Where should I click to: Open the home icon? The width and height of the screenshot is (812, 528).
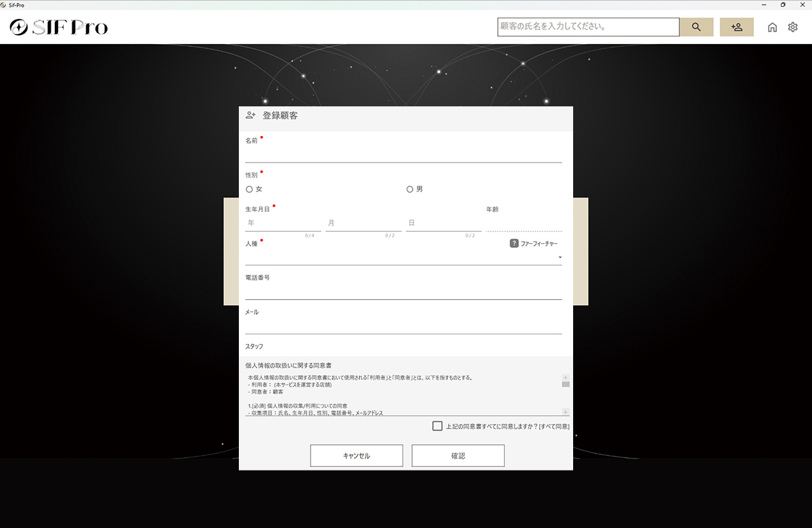pyautogui.click(x=772, y=27)
